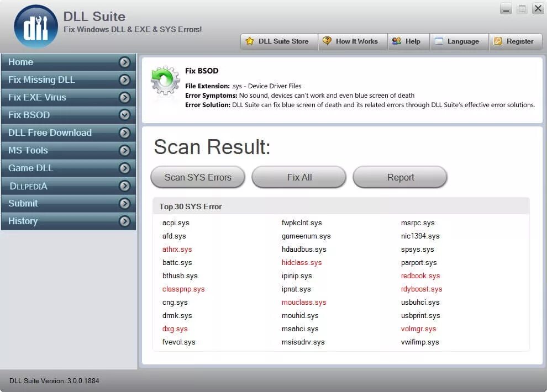Image resolution: width=547 pixels, height=392 pixels.
Task: Select the red classpnp.sys entry
Action: [x=183, y=289]
